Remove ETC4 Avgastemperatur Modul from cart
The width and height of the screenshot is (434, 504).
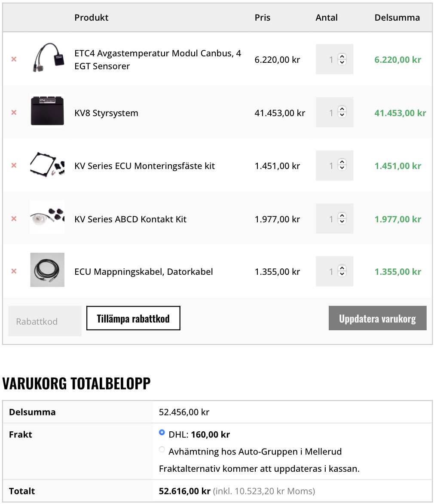[x=14, y=59]
